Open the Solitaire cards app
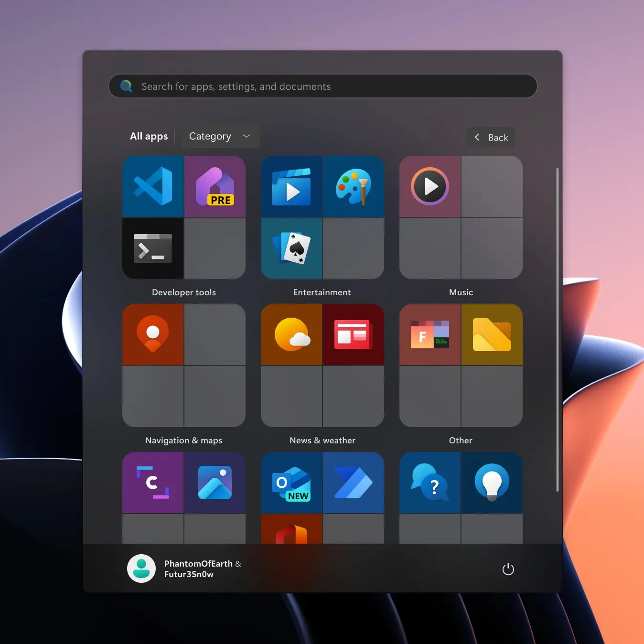This screenshot has width=644, height=644. coord(291,248)
